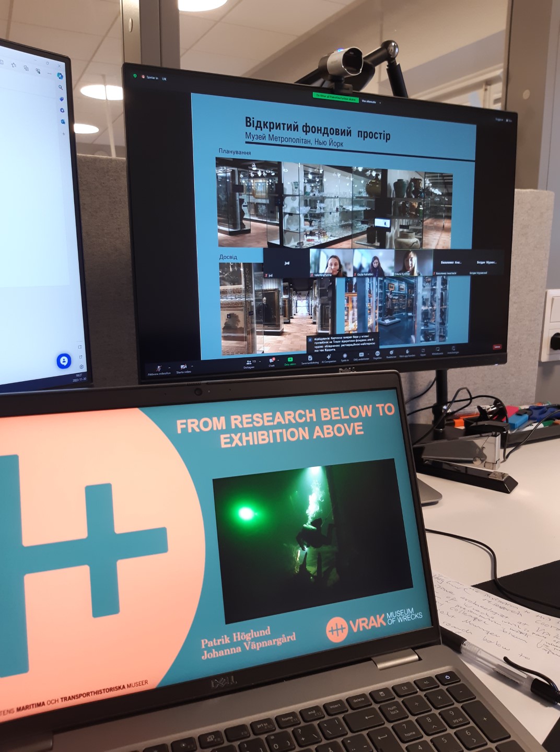The image size is (560, 752).
Task: Click the diver photo on laptop slide
Action: tap(313, 540)
